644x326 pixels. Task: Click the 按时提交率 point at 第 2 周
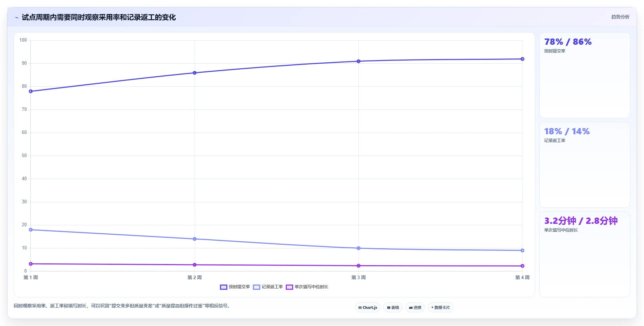(x=195, y=73)
